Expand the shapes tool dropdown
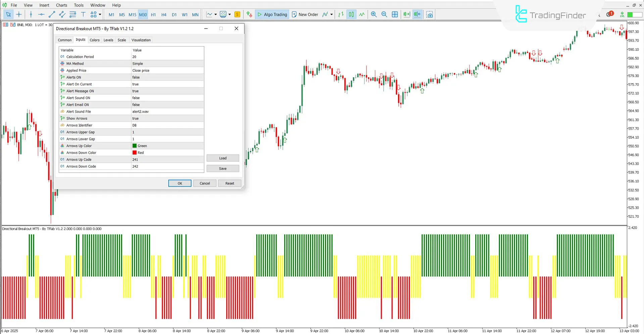Viewport: 644px width, 334px height. pyautogui.click(x=100, y=14)
